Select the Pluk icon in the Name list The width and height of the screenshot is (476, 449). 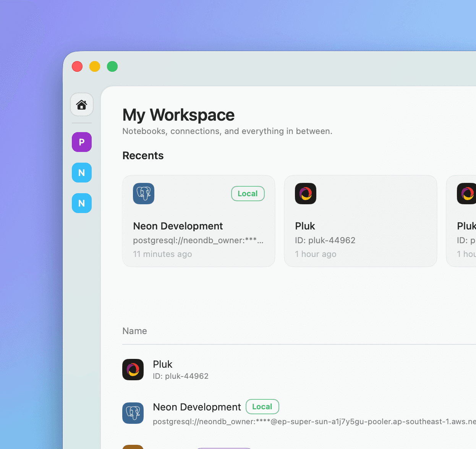point(133,369)
